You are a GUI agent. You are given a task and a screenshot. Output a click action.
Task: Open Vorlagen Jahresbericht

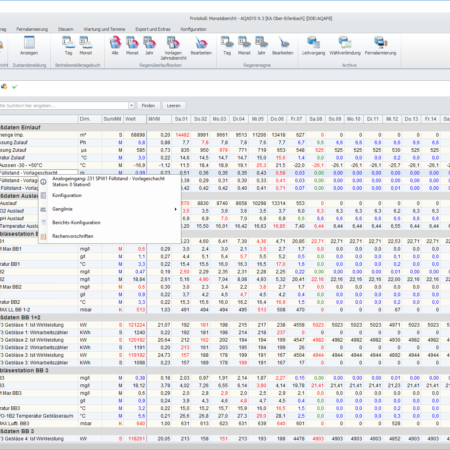click(x=173, y=48)
